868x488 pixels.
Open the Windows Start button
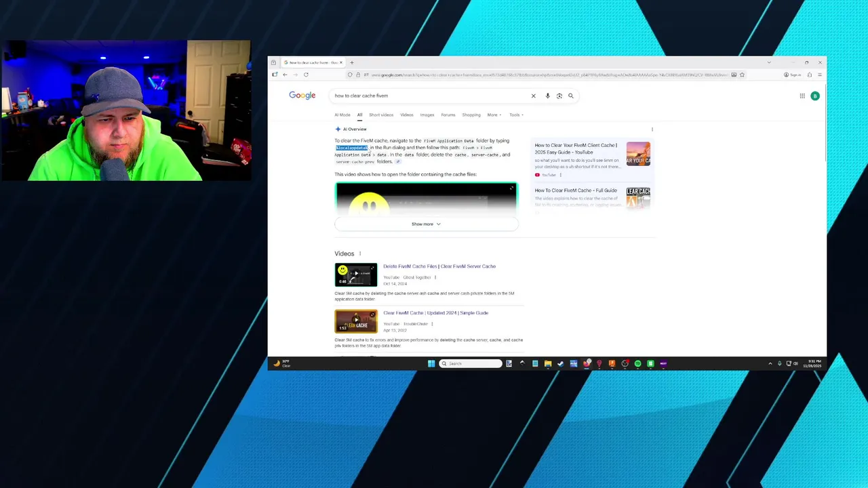point(431,363)
